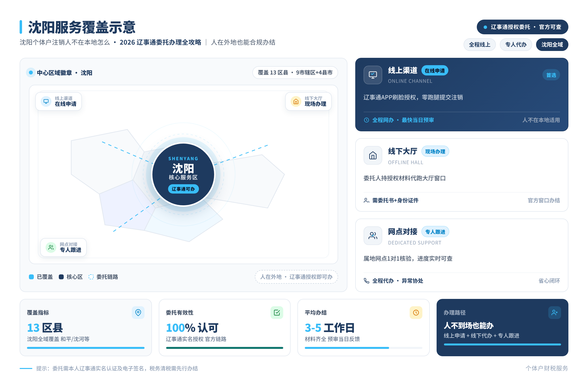Click the green progress bar under 100% 认可

coord(224,348)
